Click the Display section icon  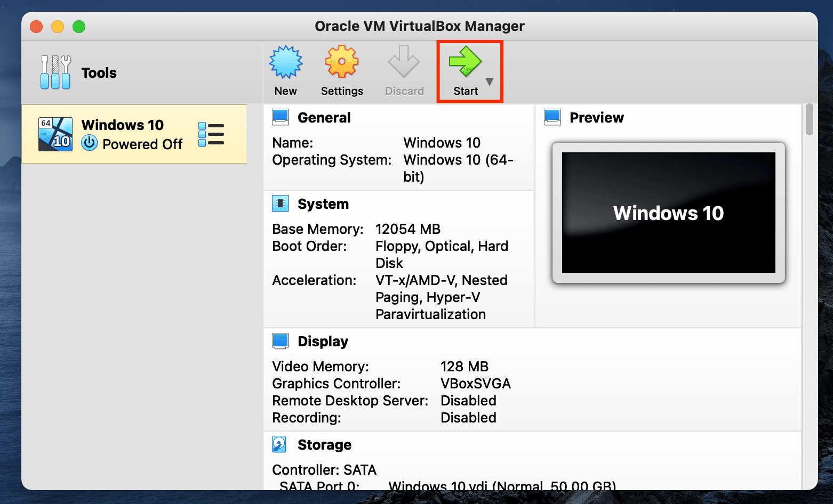point(281,340)
